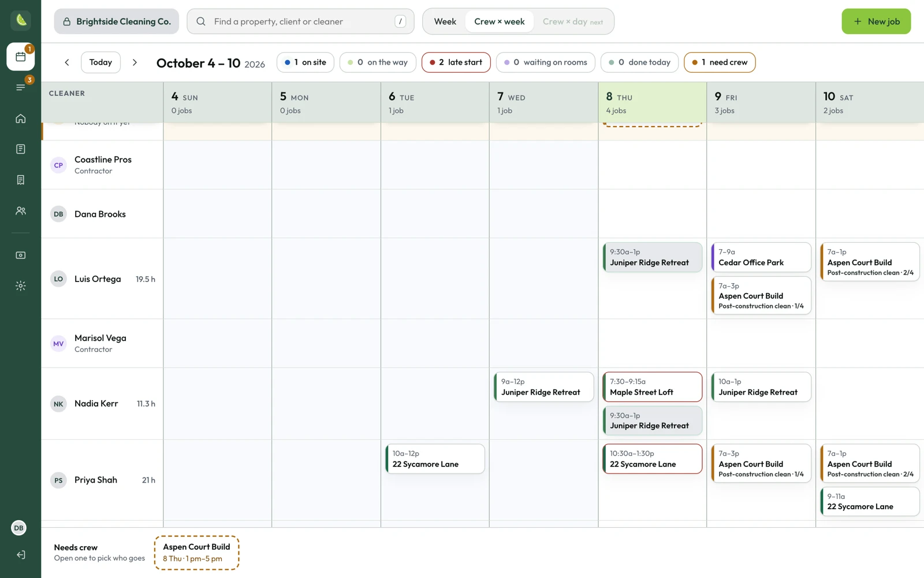The height and width of the screenshot is (578, 924).
Task: Focus the property, client or cleaner search
Action: (x=300, y=21)
